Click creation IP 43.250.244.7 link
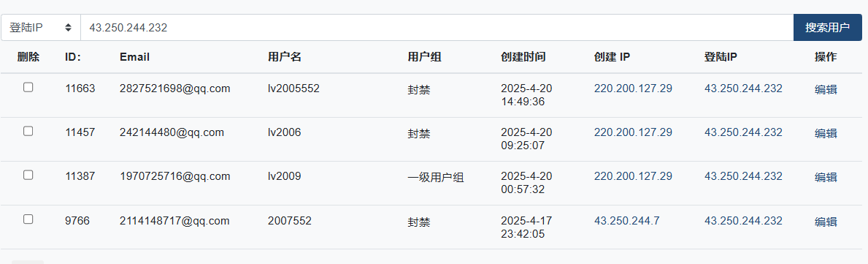Screen dimensions: 868x264 [626, 221]
